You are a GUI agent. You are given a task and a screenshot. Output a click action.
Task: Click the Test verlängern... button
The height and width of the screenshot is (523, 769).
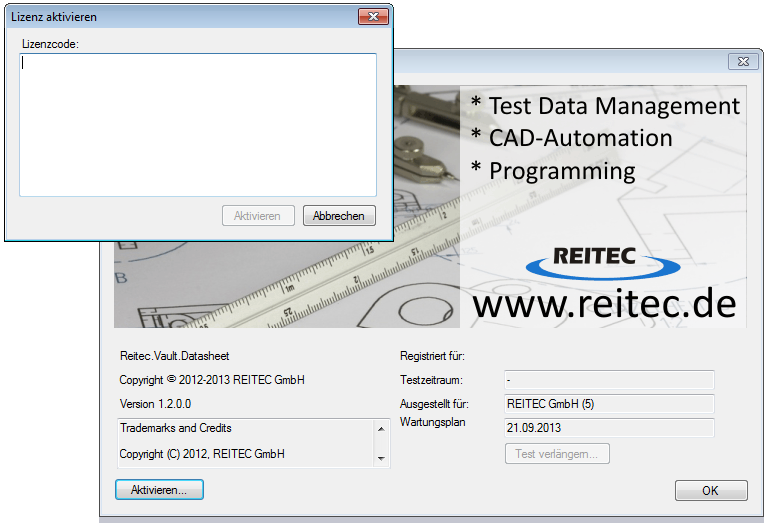tap(557, 454)
